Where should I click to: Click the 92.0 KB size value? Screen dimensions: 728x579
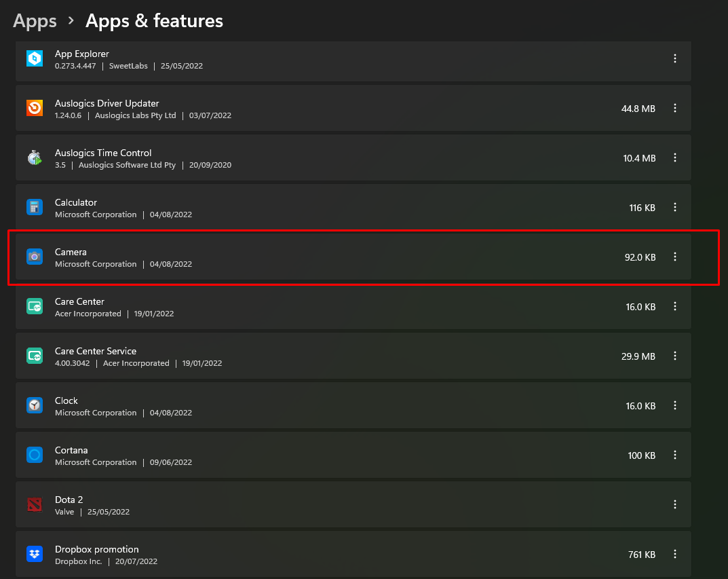pyautogui.click(x=640, y=257)
